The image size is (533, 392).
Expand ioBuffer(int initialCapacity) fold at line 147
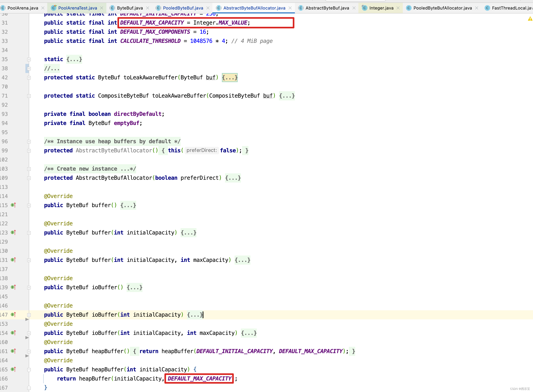point(29,315)
